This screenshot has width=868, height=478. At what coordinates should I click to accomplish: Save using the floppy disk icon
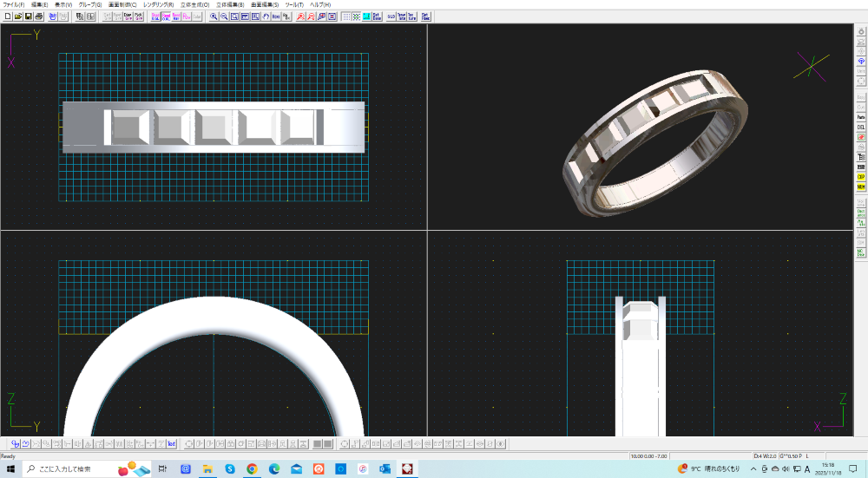point(29,16)
